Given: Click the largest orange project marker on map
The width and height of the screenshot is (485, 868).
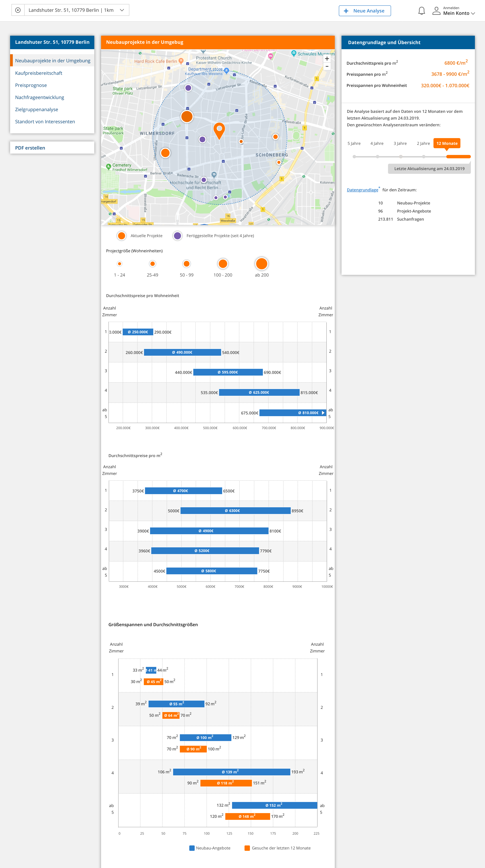Looking at the screenshot, I should (187, 117).
